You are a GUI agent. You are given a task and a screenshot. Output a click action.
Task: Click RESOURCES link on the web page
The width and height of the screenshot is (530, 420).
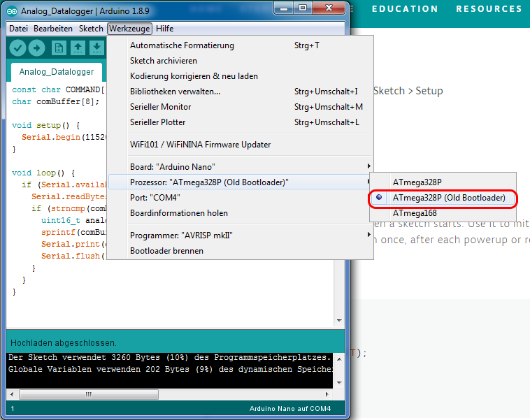[x=489, y=9]
